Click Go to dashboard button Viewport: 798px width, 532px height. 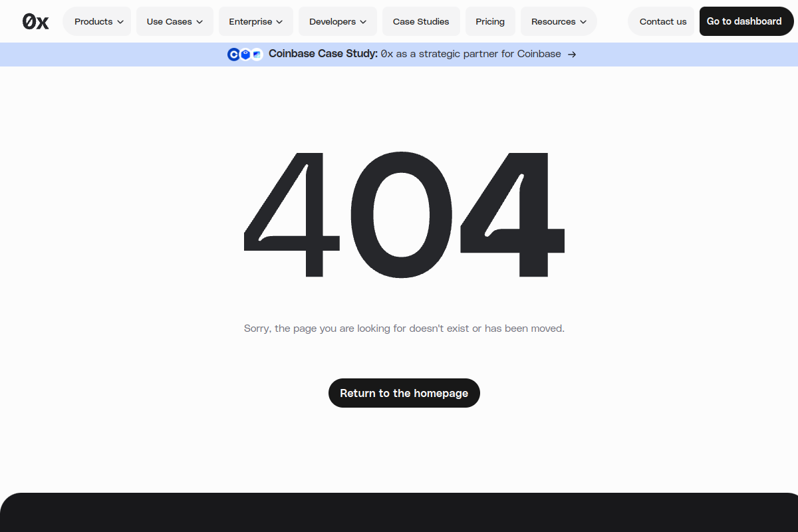747,21
